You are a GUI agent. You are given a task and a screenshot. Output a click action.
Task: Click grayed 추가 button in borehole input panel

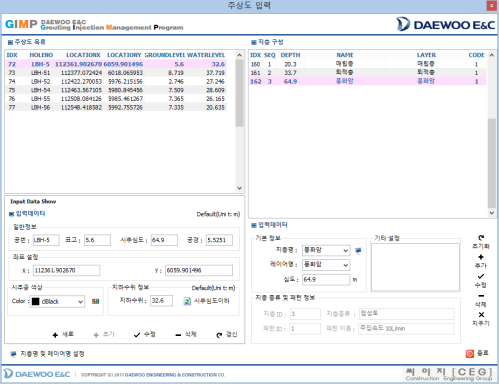pyautogui.click(x=104, y=334)
